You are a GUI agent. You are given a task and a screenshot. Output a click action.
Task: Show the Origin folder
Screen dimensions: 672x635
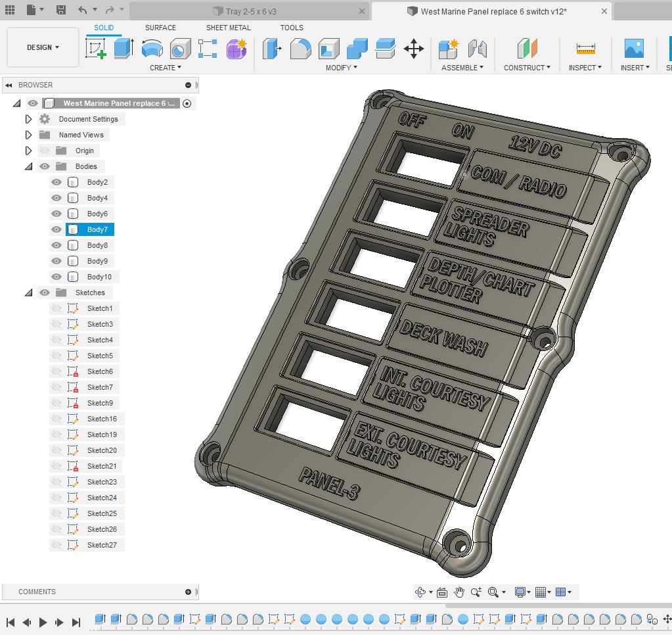point(45,151)
